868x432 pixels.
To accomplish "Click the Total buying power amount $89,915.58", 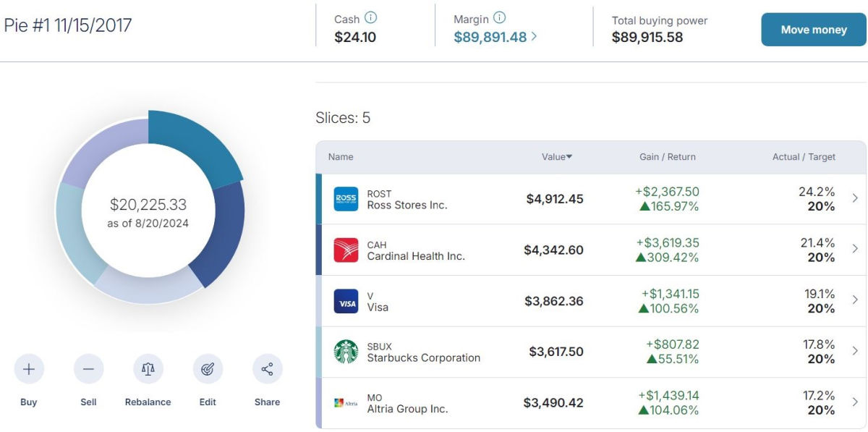I will point(647,37).
